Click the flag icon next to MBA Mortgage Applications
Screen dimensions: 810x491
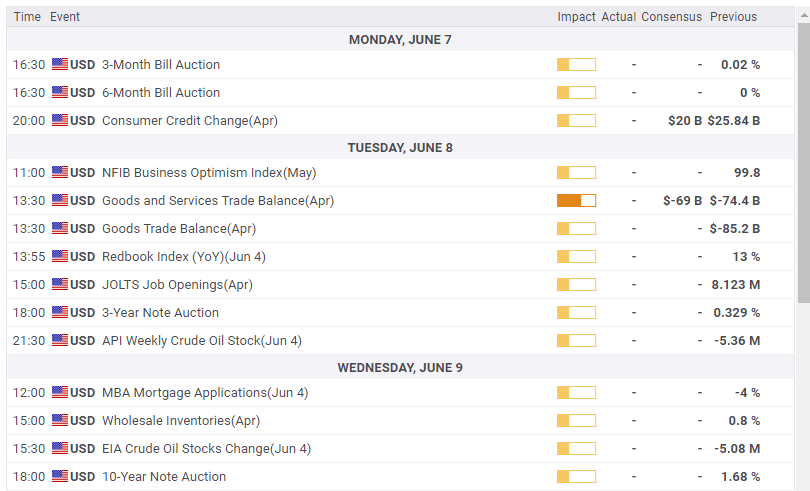coord(60,392)
